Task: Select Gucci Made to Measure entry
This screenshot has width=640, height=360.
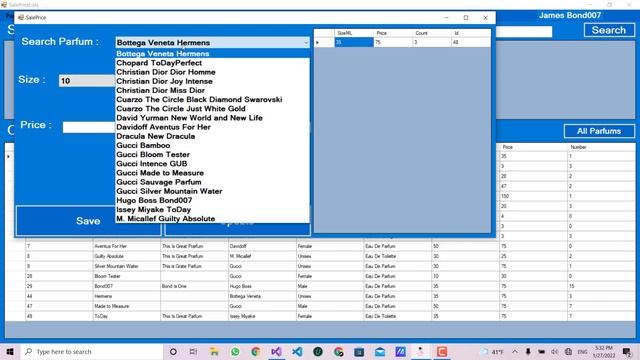Action: (x=212, y=173)
